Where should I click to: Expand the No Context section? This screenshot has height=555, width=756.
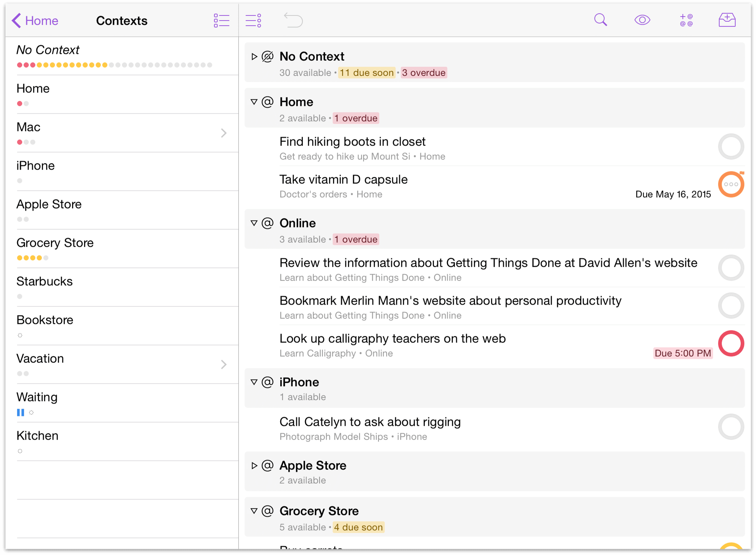(255, 57)
